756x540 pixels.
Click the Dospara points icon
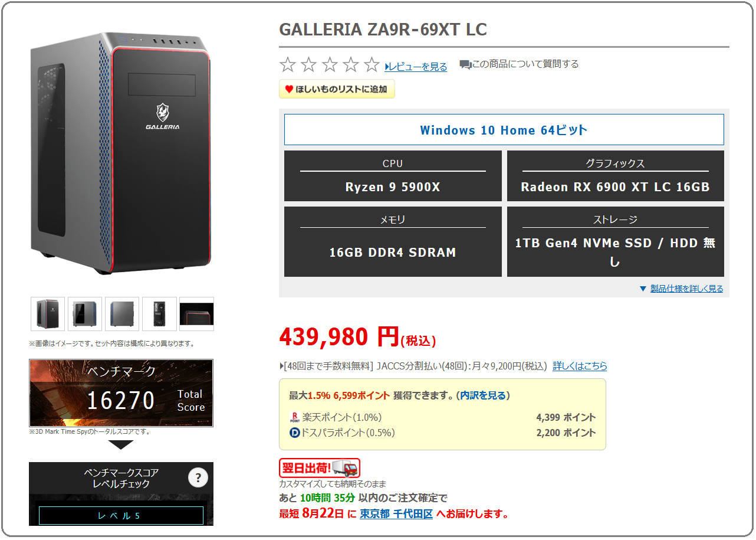[295, 433]
